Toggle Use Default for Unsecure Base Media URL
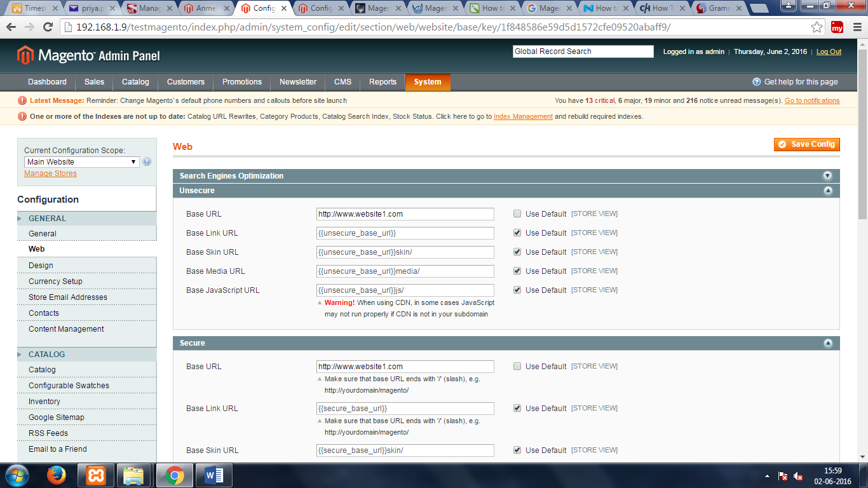Viewport: 868px width, 488px height. coord(517,271)
